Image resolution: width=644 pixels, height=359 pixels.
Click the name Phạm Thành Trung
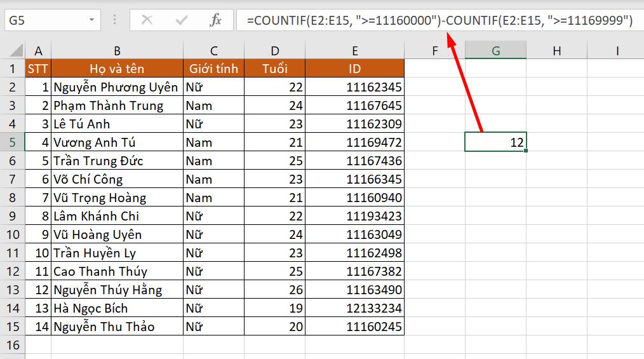click(x=109, y=105)
